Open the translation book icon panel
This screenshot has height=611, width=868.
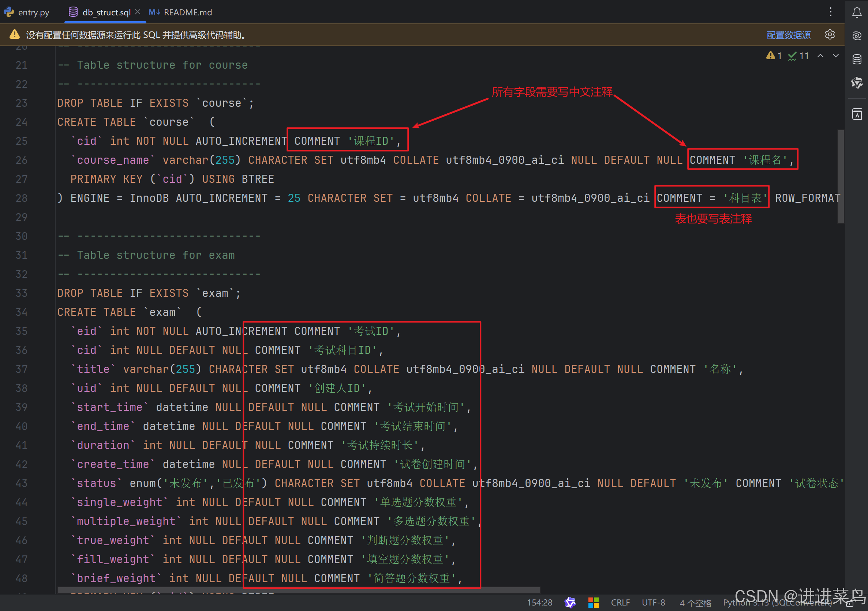pos(857,114)
